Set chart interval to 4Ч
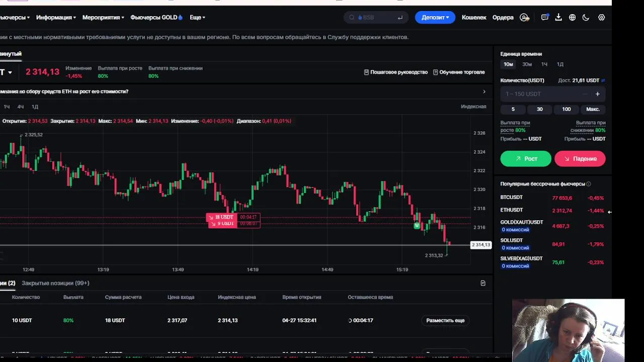 [21, 107]
